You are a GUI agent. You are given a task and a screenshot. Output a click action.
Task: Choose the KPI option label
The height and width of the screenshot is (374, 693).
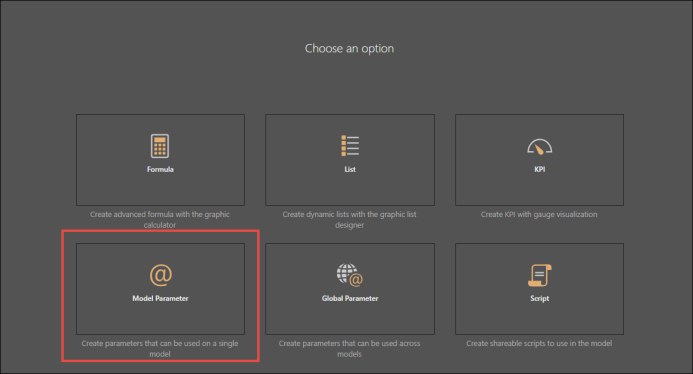pos(540,169)
